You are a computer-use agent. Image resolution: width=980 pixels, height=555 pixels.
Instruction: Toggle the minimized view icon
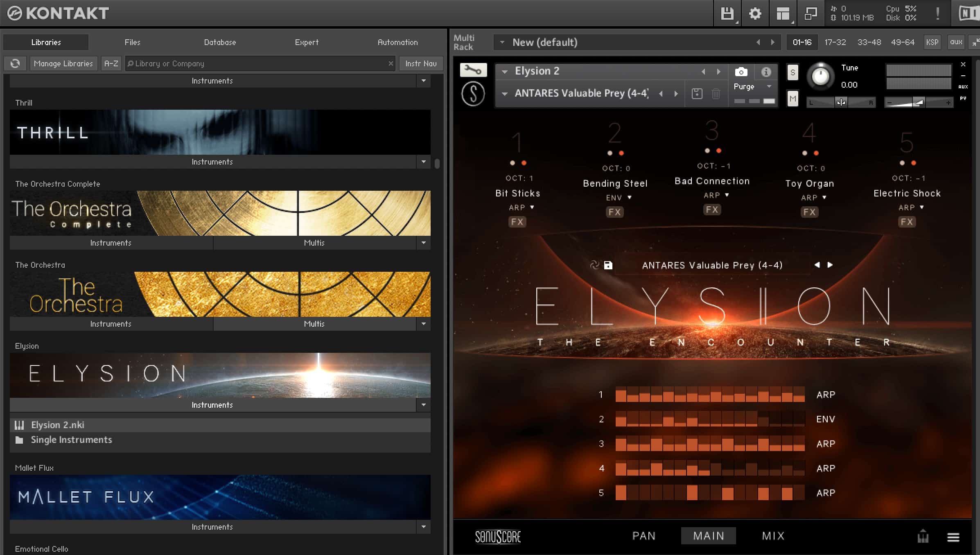click(x=811, y=14)
